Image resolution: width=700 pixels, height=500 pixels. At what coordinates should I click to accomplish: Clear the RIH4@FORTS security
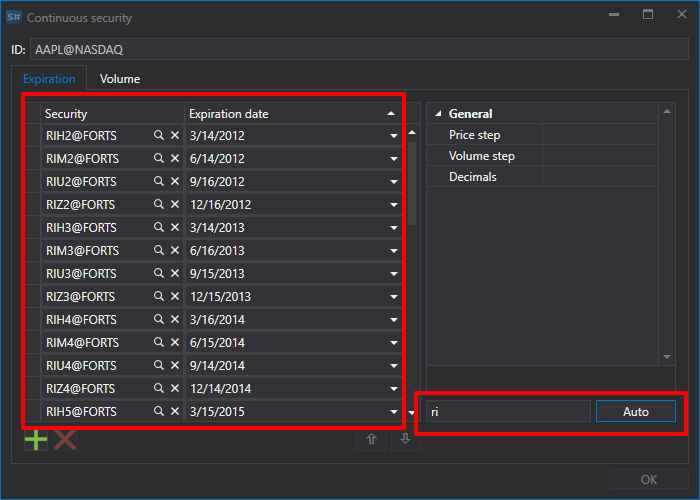click(175, 319)
